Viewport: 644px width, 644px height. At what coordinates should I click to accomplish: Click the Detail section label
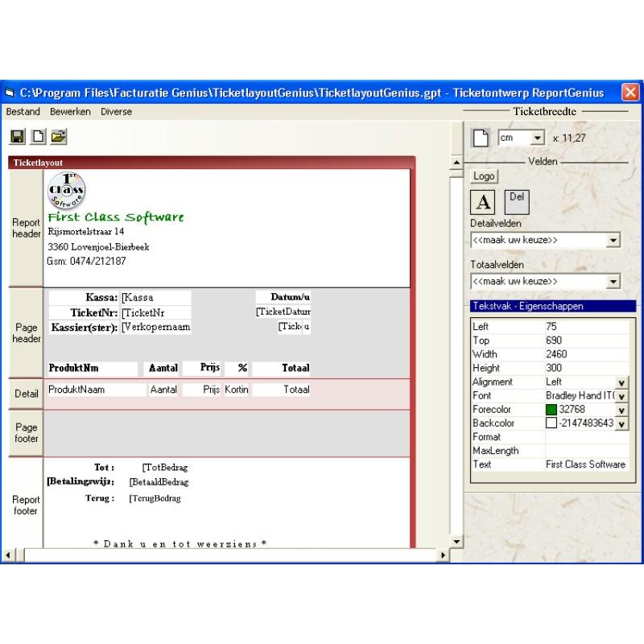[x=26, y=394]
